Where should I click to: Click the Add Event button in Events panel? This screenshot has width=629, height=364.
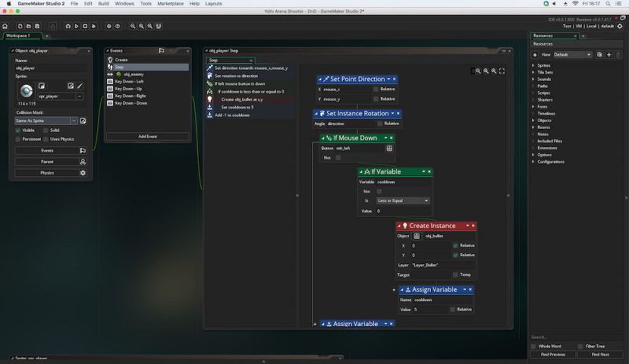tap(147, 136)
